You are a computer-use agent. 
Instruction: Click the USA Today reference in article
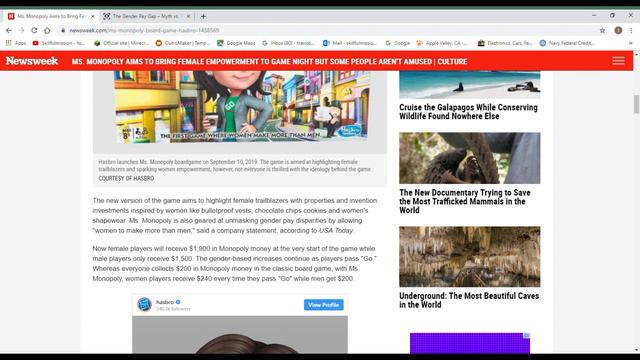point(336,231)
